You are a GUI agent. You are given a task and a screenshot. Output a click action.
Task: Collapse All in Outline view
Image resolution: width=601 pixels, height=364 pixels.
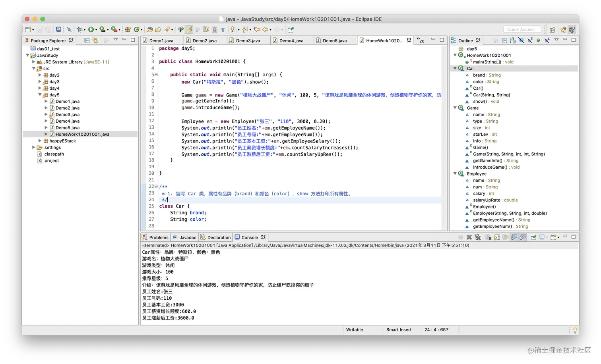[504, 40]
